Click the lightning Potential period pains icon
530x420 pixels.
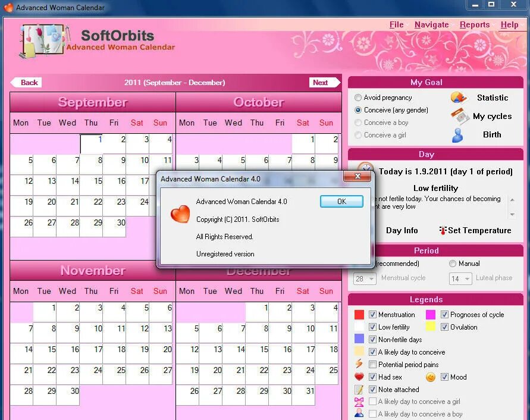pyautogui.click(x=359, y=364)
